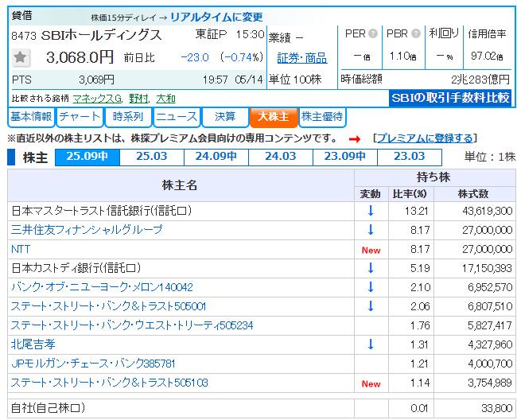Open compared stock 大和 link
This screenshot has height=420, width=517.
coord(166,99)
